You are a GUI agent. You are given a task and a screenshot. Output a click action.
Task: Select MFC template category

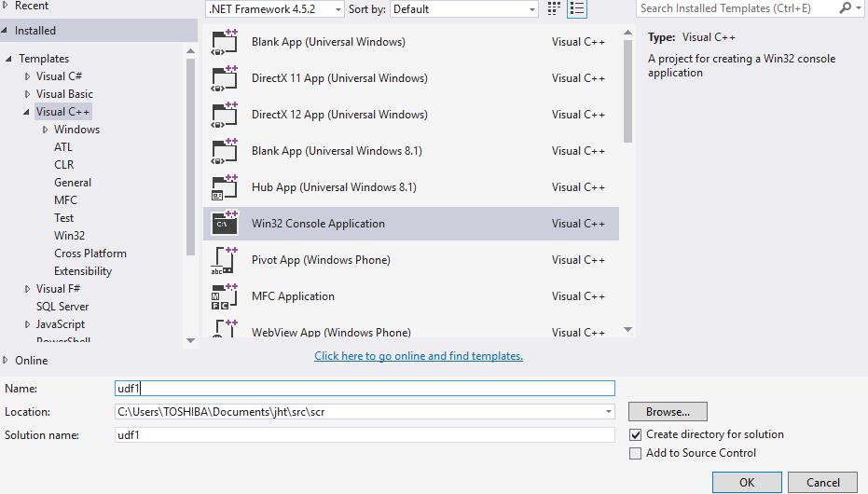pyautogui.click(x=65, y=200)
